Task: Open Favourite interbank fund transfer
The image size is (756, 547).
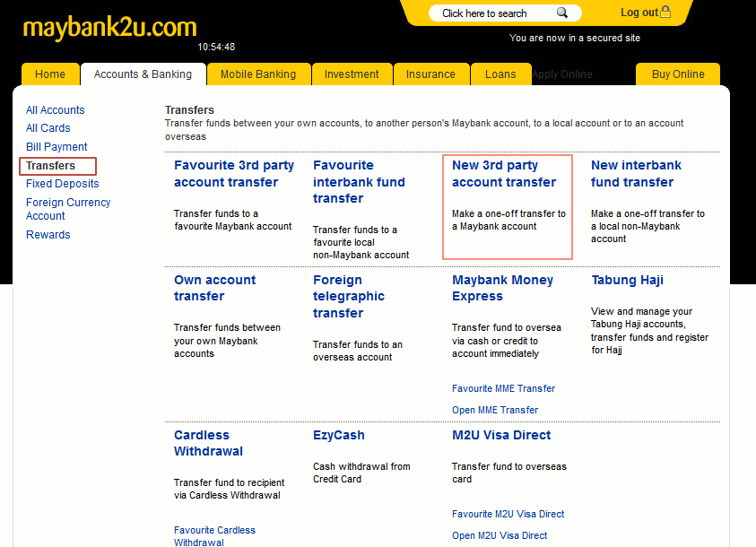Action: (359, 182)
